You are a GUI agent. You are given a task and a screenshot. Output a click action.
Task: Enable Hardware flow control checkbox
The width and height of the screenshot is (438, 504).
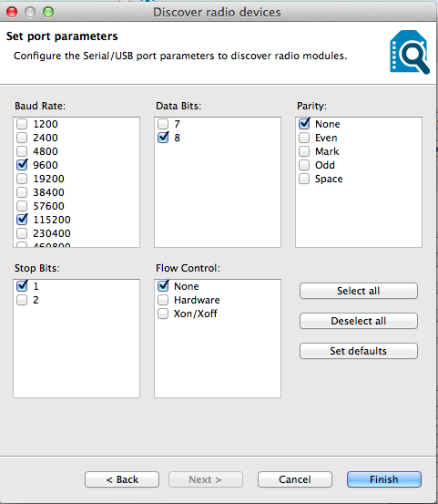click(163, 300)
